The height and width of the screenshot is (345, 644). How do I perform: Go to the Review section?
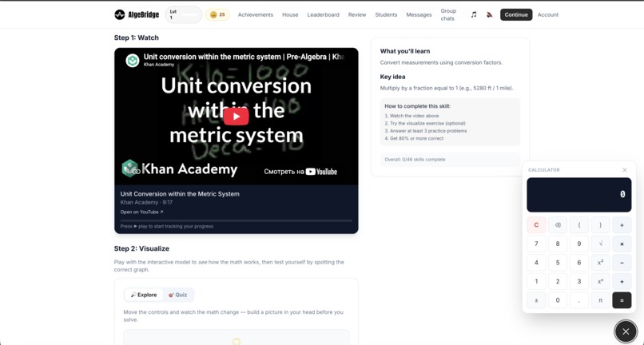click(357, 15)
